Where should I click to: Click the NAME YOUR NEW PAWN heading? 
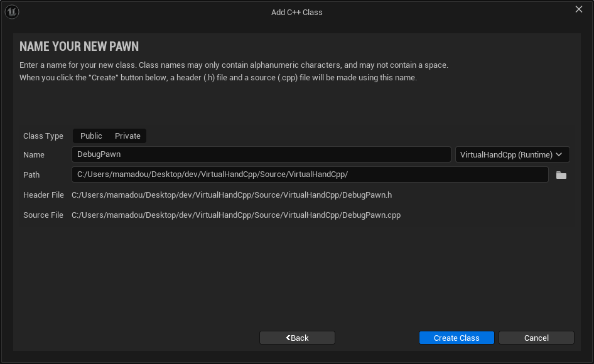(79, 47)
